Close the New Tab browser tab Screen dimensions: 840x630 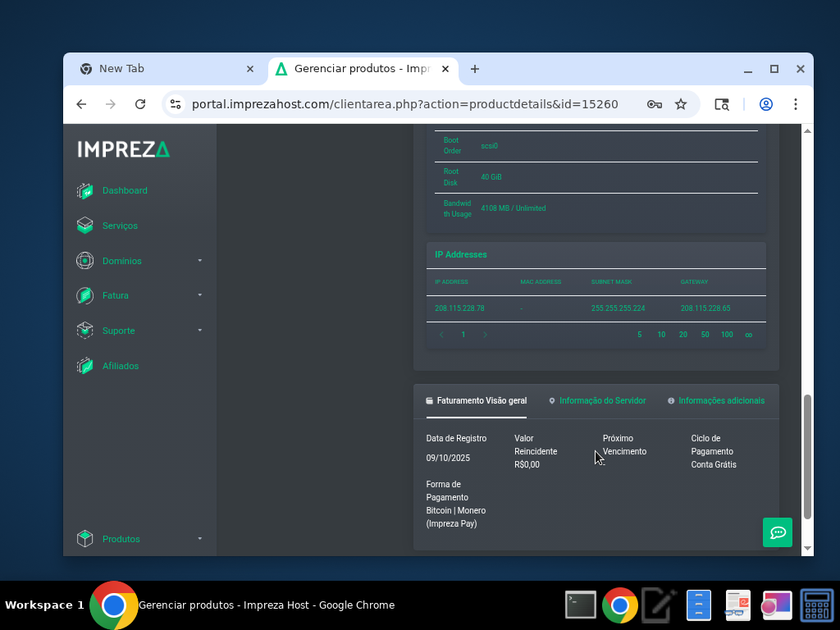click(x=249, y=69)
